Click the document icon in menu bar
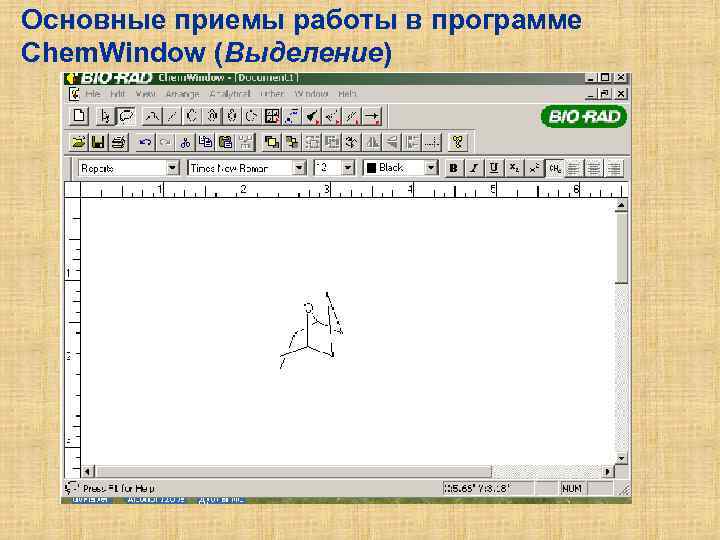This screenshot has width=720, height=540. 74,94
